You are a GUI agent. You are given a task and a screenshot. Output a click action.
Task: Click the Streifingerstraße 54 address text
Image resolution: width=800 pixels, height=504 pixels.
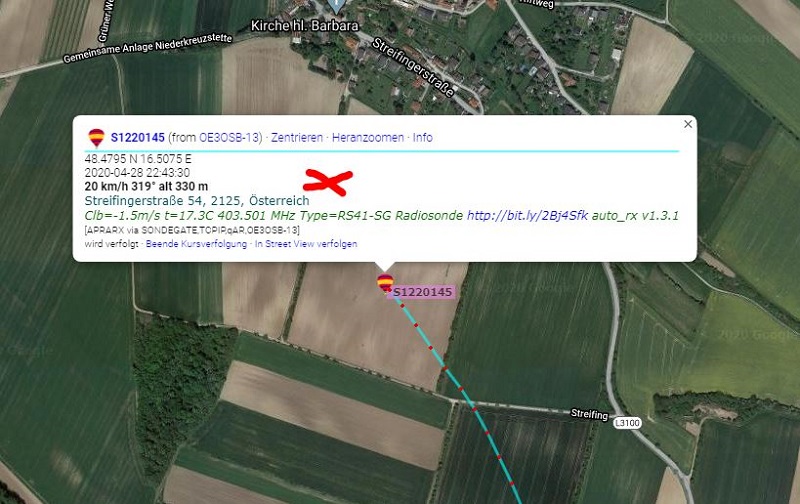[x=197, y=200]
